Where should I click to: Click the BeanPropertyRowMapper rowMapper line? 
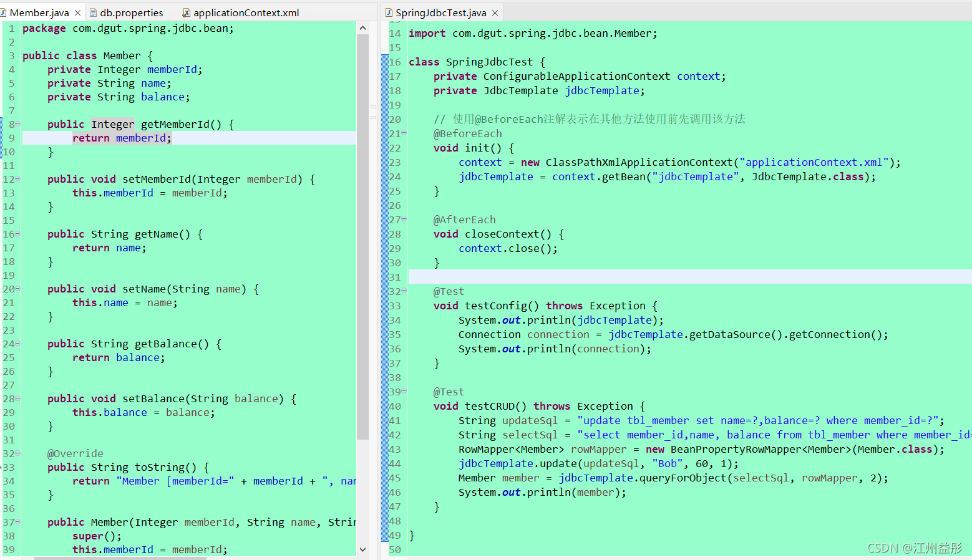(701, 449)
